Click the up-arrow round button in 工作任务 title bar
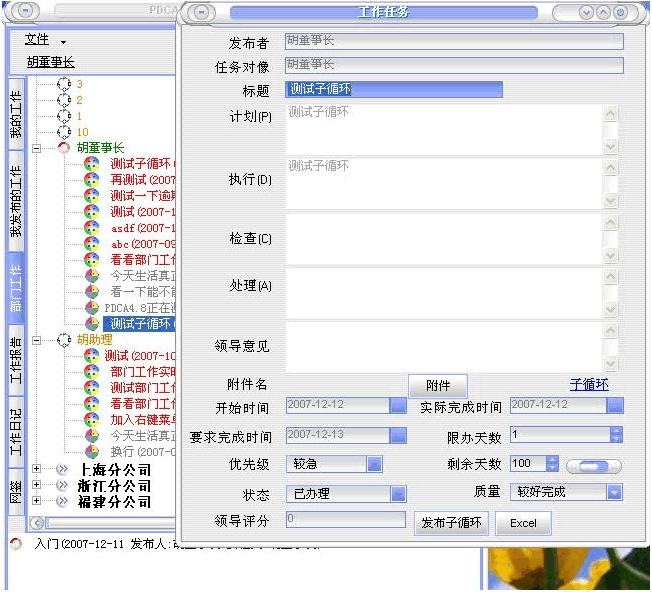Viewport: 652px width, 592px height. tap(603, 12)
